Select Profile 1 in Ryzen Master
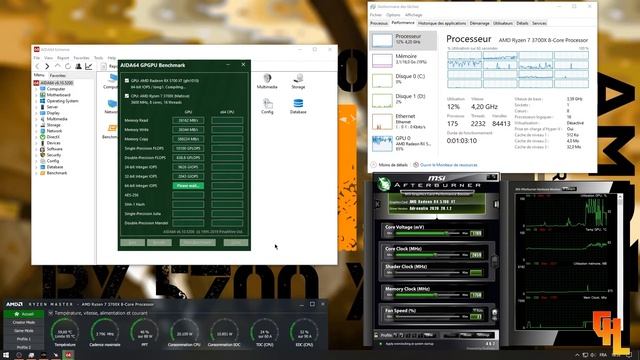Viewport: 640px width, 360px height. (x=24, y=339)
